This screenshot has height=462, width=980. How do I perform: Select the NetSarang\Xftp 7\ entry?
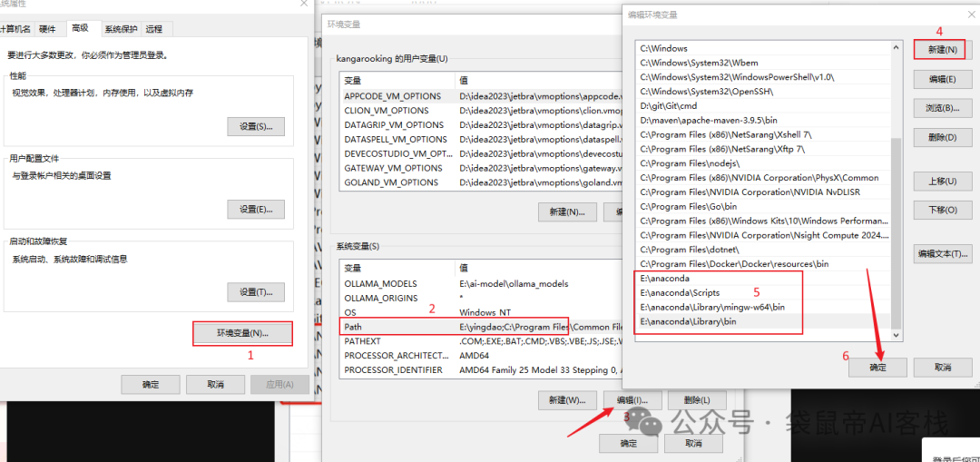pyautogui.click(x=762, y=149)
